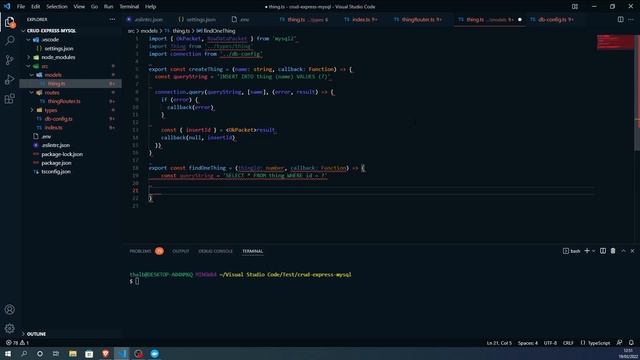Switch to the thingRouter.ts editor tab
This screenshot has width=640, height=360.
(x=418, y=19)
